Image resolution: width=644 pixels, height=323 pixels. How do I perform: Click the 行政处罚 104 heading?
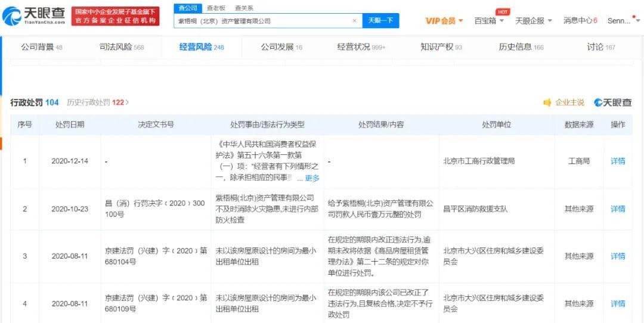(x=35, y=103)
